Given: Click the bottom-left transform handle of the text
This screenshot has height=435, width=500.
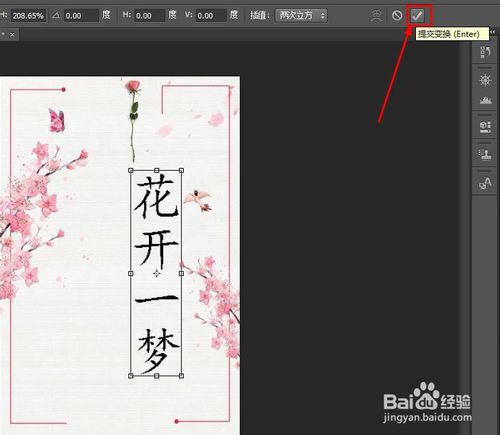Looking at the screenshot, I should click(x=131, y=376).
